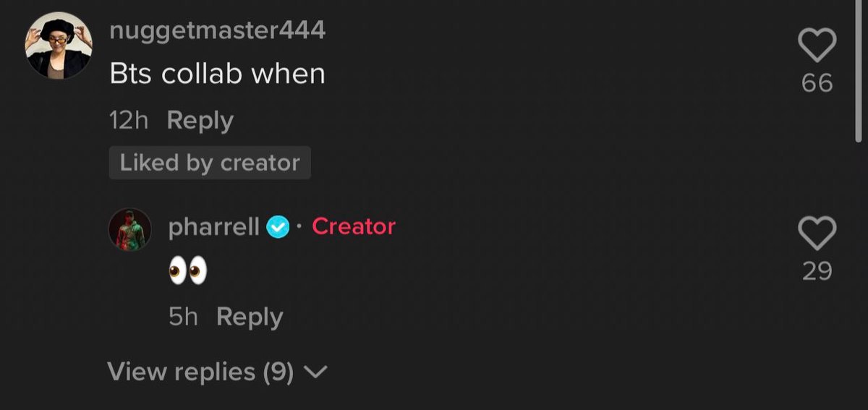Click the 66 likes count
868x410 pixels.
(817, 84)
